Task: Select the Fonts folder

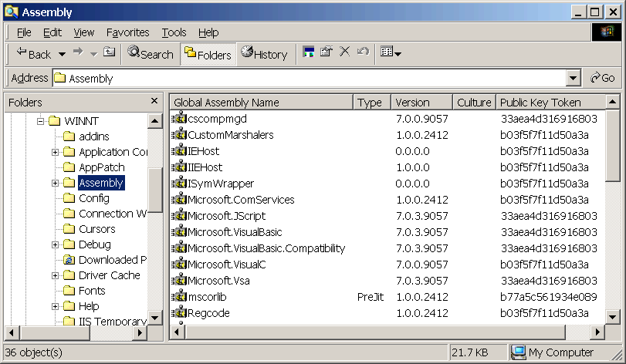Action: [x=92, y=291]
